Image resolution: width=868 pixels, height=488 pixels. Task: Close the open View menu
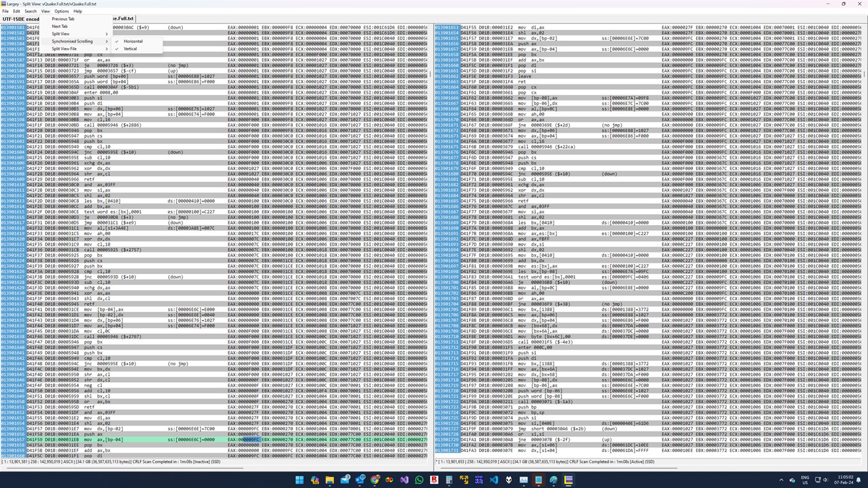click(45, 11)
